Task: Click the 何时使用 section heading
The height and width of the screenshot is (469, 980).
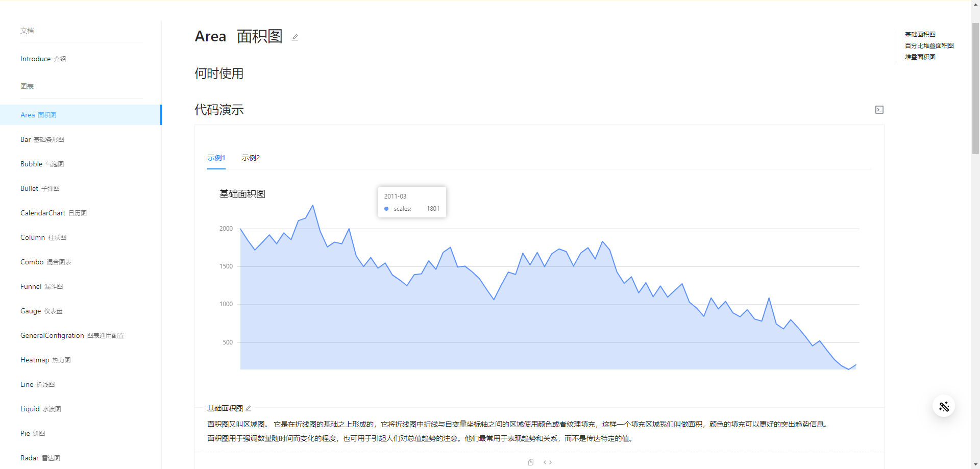Action: click(x=219, y=73)
